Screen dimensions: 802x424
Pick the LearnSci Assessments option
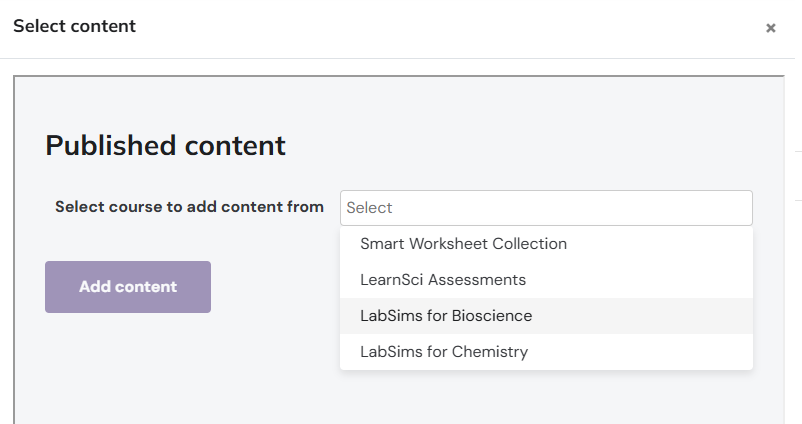(442, 280)
